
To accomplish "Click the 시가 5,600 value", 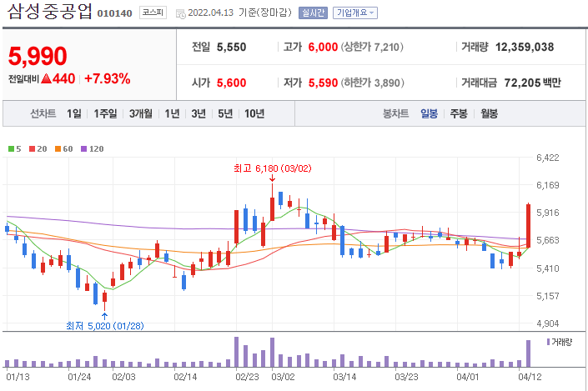I will 231,83.
